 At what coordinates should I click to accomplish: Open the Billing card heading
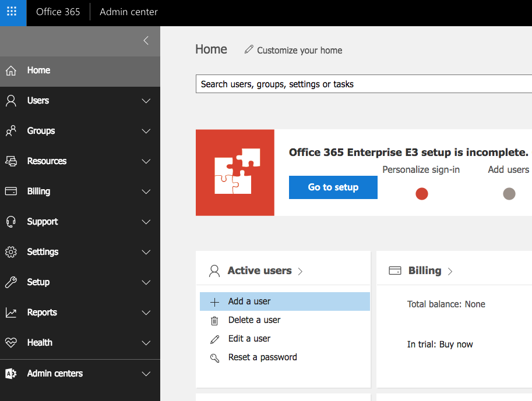click(x=425, y=271)
